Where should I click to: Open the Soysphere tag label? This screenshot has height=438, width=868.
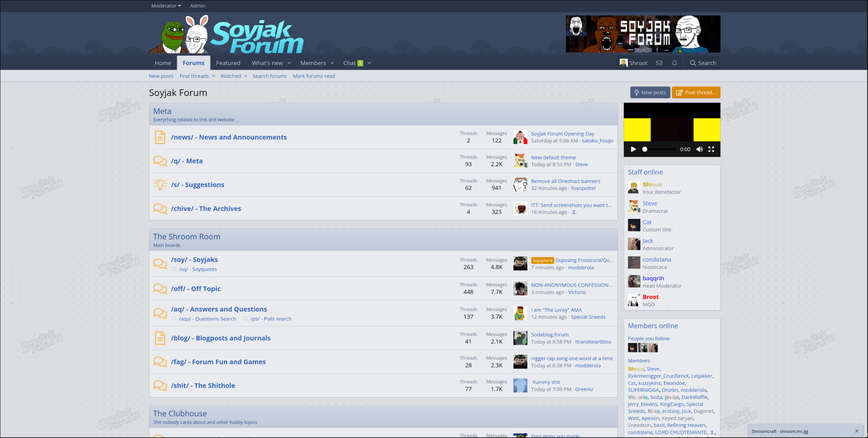point(542,260)
